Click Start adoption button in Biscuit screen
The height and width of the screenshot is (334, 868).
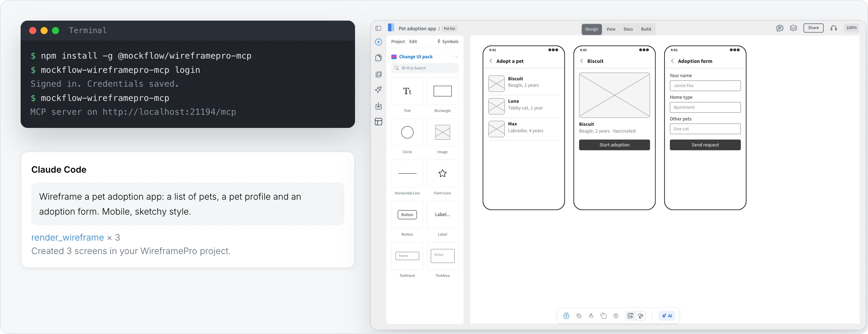[x=614, y=145]
